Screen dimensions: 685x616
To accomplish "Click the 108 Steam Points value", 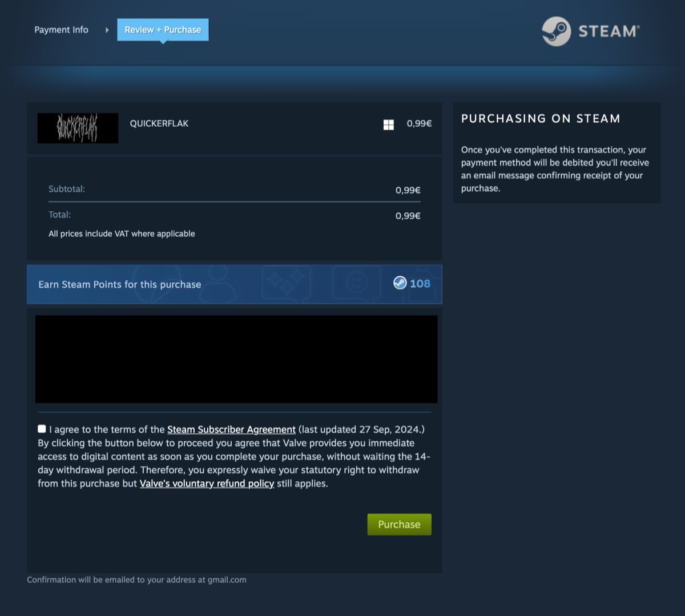I will [x=420, y=283].
